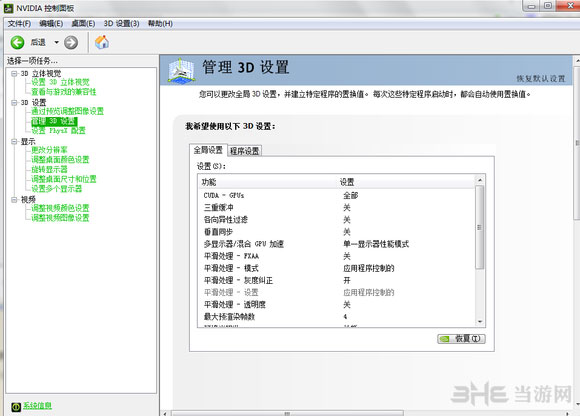
Task: Open the 帮助(H) menu
Action: click(x=160, y=24)
